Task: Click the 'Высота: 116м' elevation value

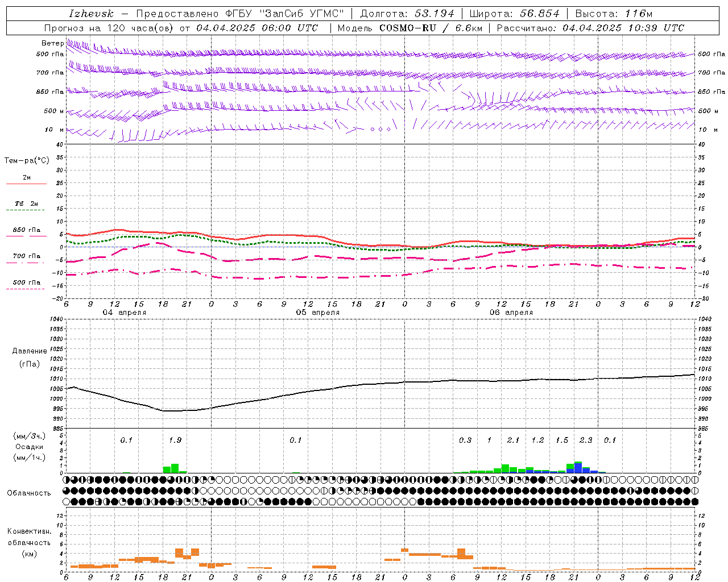Action: coord(614,14)
